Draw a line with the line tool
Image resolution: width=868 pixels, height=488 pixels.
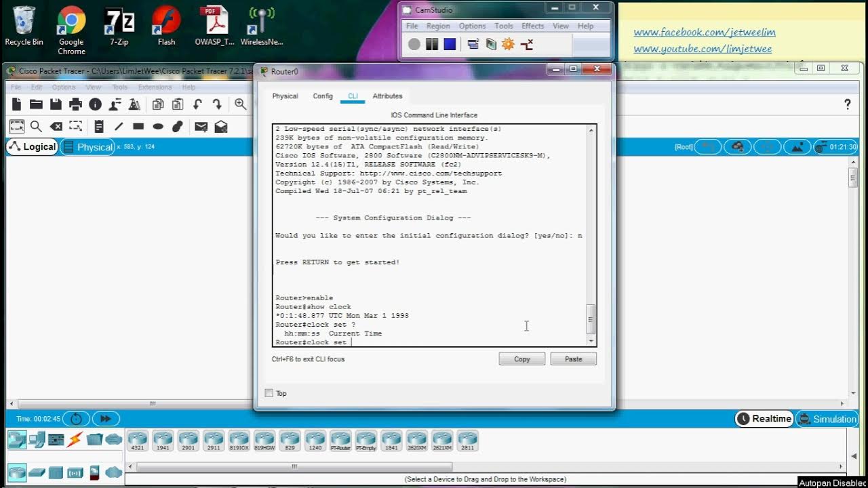coord(119,127)
